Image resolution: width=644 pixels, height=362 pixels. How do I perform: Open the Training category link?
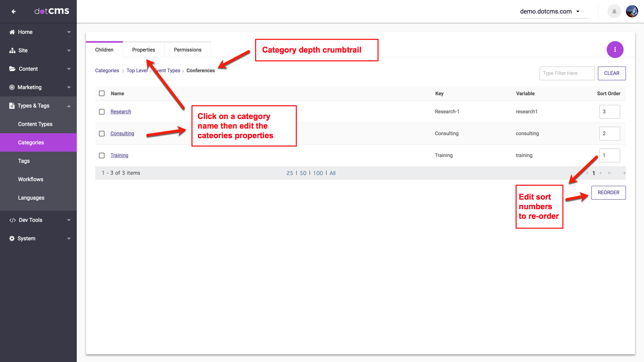point(119,155)
